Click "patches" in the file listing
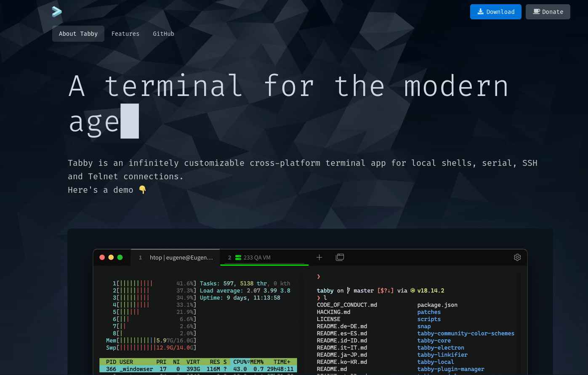 429,312
